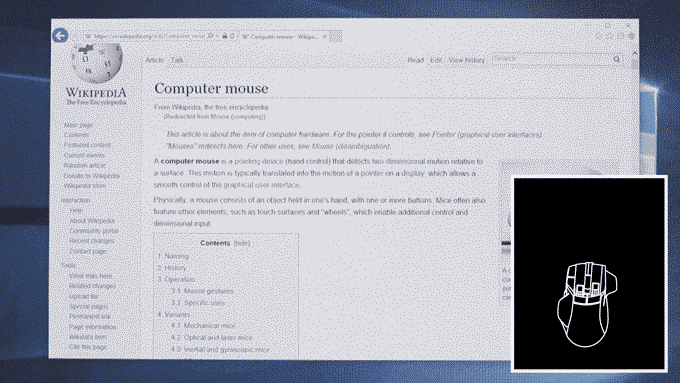Click the refresh icon in the address bar
Viewport: 680px width, 383px height.
232,36
